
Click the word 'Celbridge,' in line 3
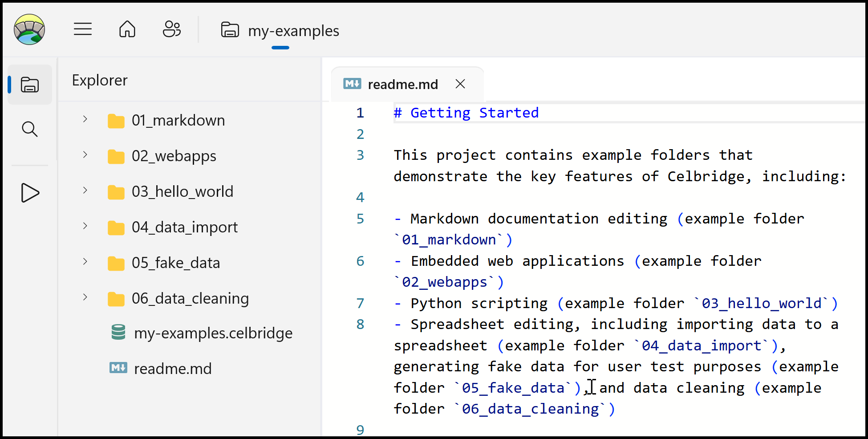(710, 177)
